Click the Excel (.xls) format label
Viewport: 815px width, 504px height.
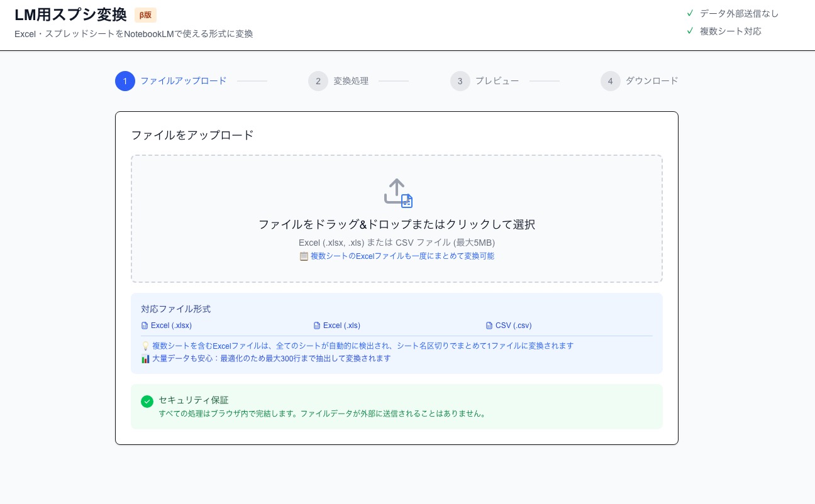(x=341, y=326)
